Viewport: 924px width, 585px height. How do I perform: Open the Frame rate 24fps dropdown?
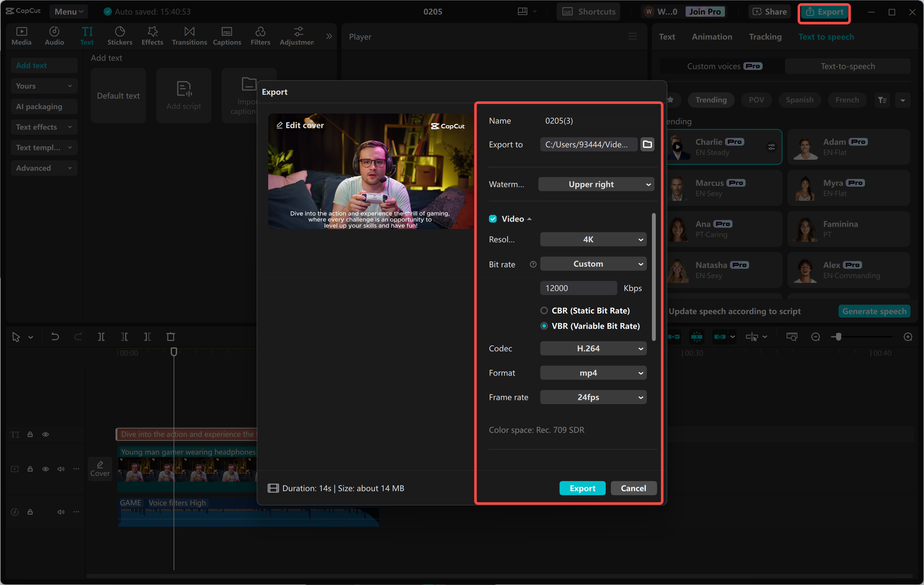click(x=593, y=397)
